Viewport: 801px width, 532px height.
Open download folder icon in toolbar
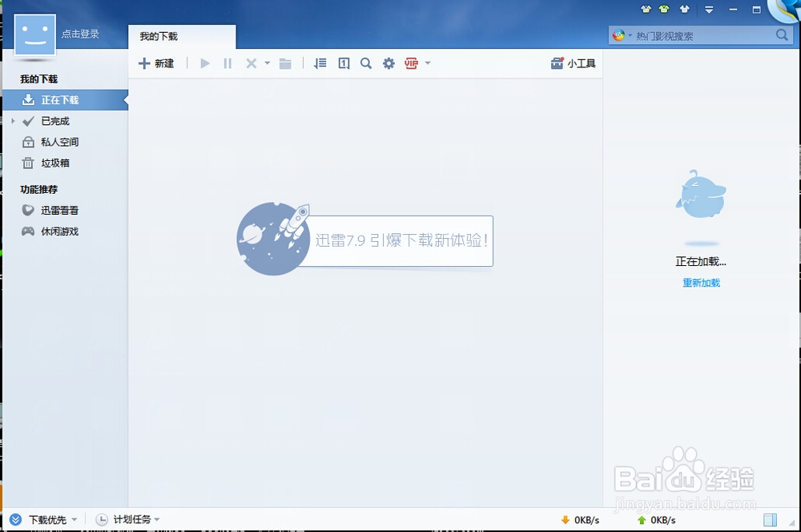[x=285, y=63]
